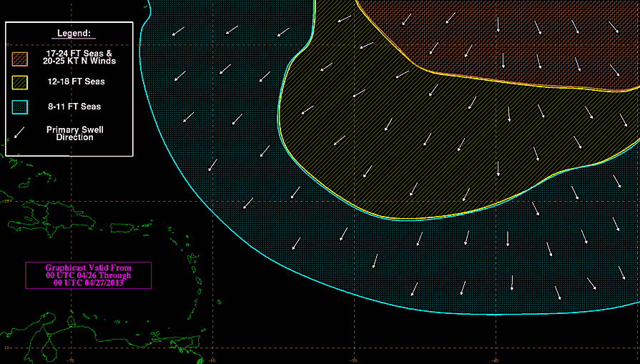
Task: Click the '8-11 FT Seas' legend label
Action: (74, 107)
